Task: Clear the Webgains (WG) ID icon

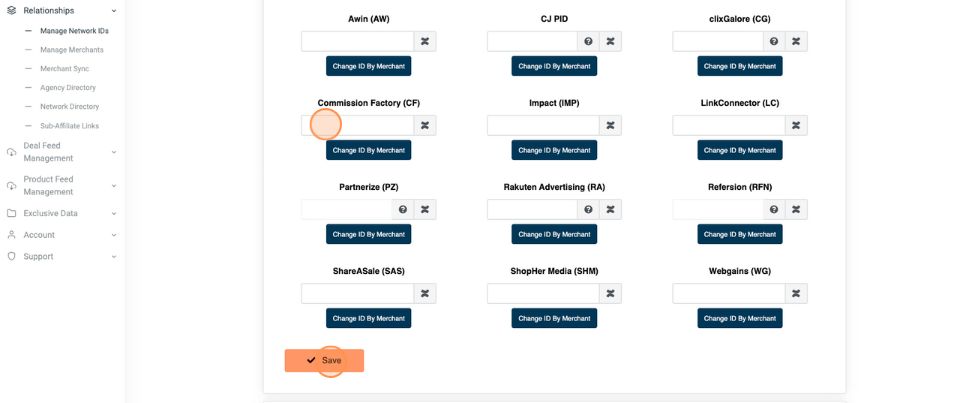Action: [x=796, y=293]
